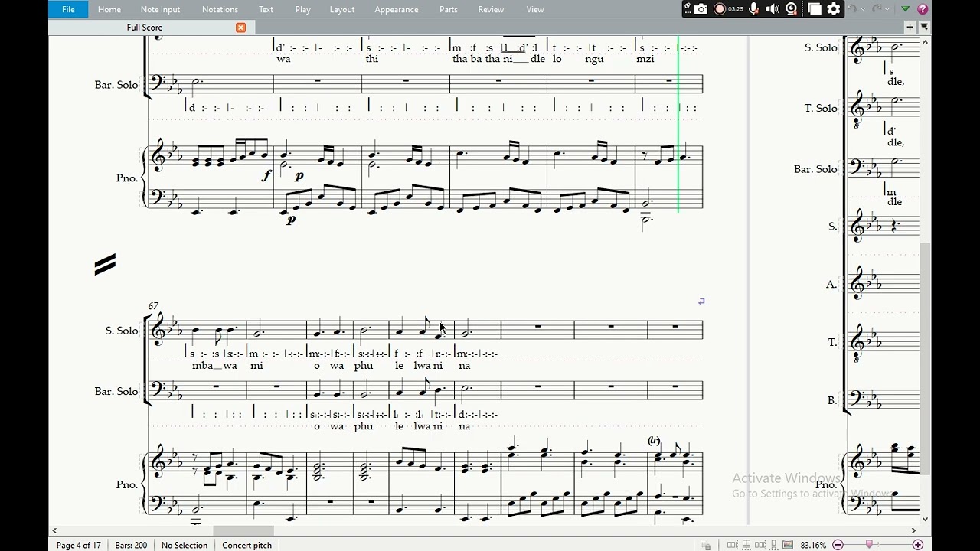The width and height of the screenshot is (980, 551).
Task: Select single pages horizontally view icon
Action: click(x=759, y=545)
